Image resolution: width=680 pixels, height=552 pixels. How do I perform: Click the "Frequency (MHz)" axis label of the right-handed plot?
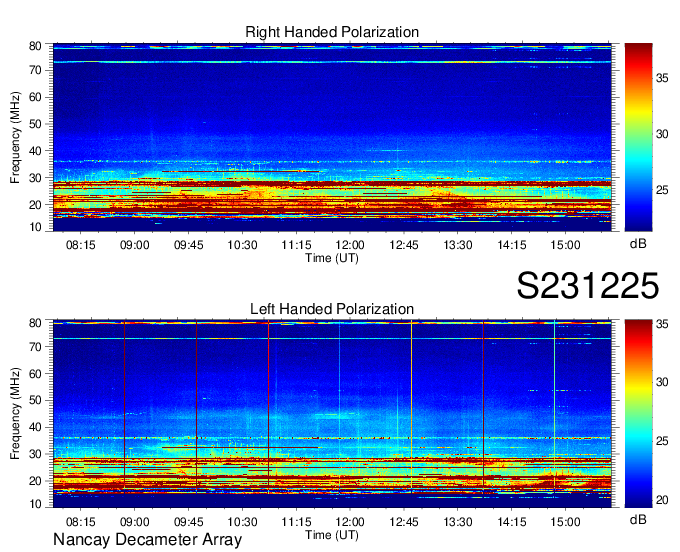click(x=15, y=137)
